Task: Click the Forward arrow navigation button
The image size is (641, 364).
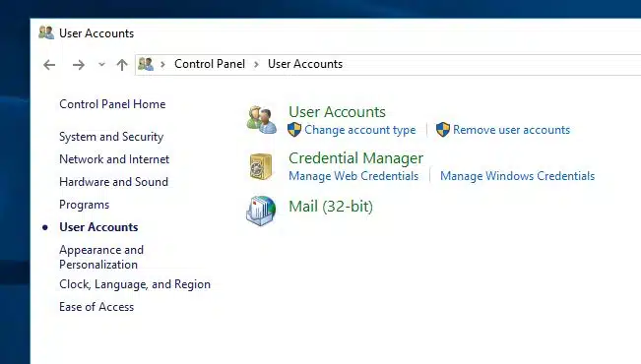Action: click(79, 65)
